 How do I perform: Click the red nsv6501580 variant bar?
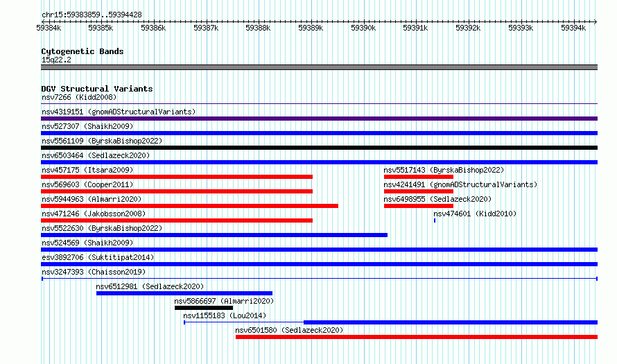[417, 337]
